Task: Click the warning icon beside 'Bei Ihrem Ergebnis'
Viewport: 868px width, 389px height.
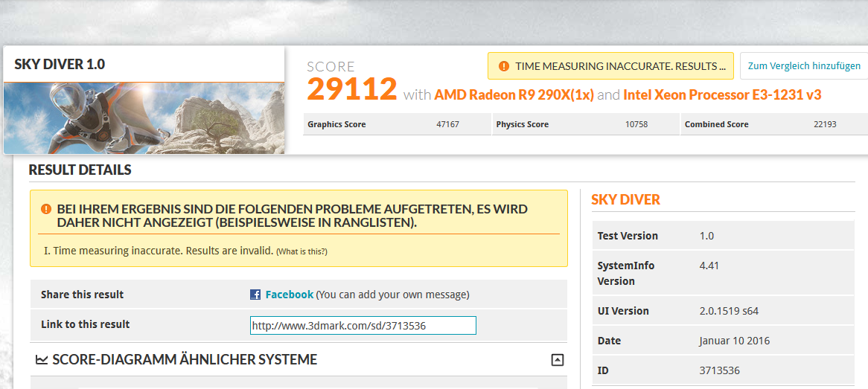Action: [46, 209]
